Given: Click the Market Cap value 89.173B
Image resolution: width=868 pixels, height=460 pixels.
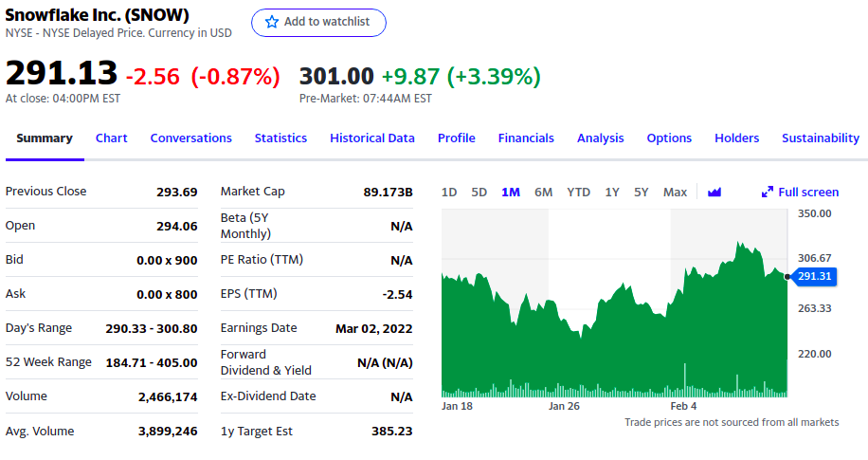Looking at the screenshot, I should (389, 193).
